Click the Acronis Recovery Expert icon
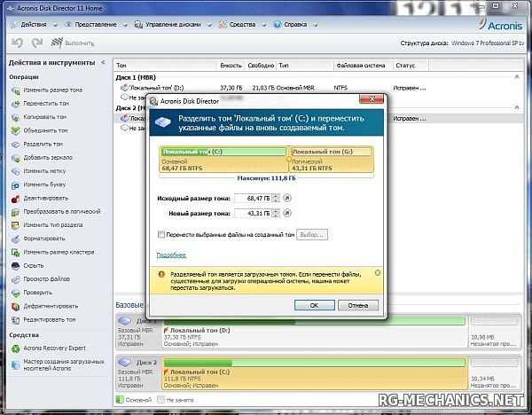532x415 pixels. click(x=16, y=348)
